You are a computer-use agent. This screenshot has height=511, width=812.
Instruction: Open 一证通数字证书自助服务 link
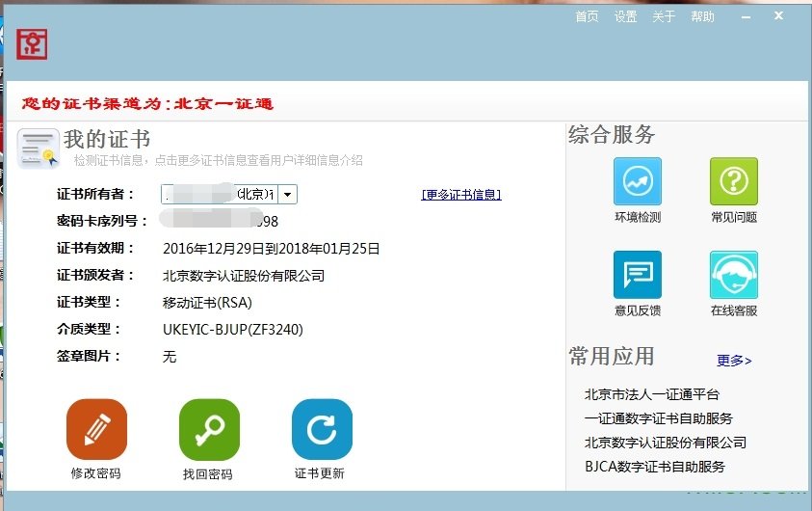(x=658, y=418)
